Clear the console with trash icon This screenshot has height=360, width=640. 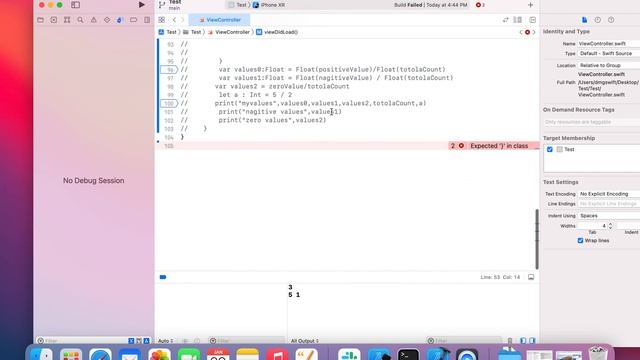[x=510, y=340]
